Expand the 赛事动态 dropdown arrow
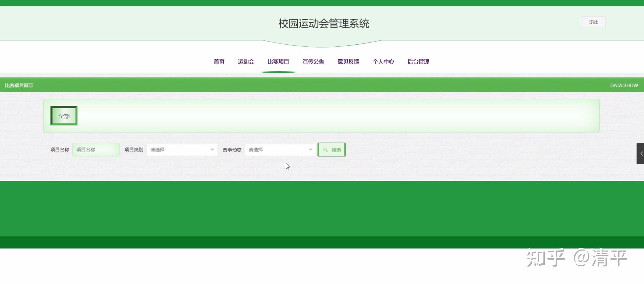The image size is (644, 284). tap(310, 149)
